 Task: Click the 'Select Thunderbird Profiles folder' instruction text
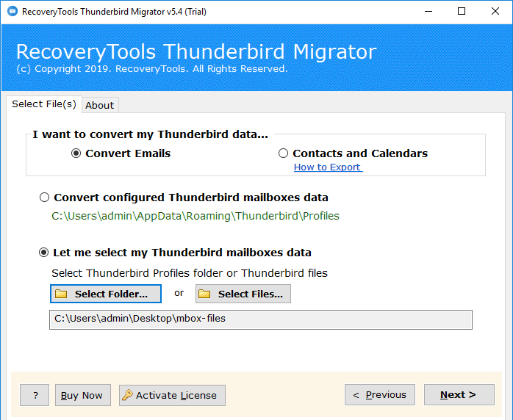[x=190, y=273]
